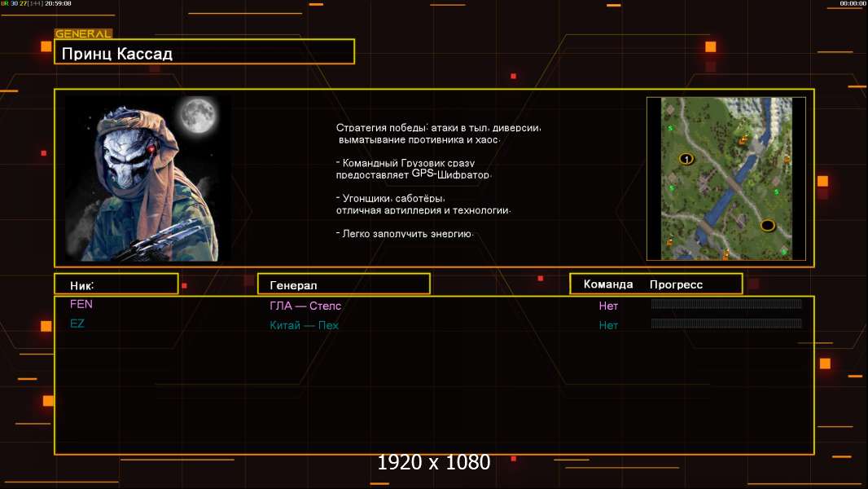Click the masked general portrait image
This screenshot has width=868, height=489.
pos(148,178)
